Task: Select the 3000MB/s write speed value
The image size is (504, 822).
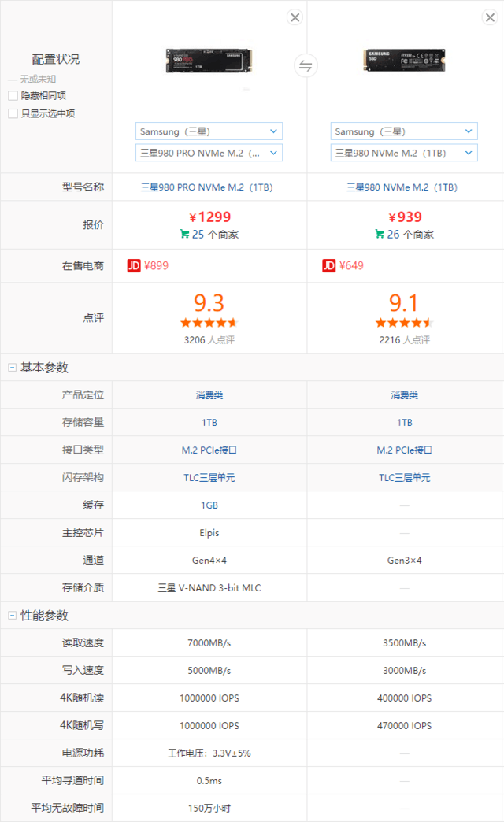Action: point(404,671)
